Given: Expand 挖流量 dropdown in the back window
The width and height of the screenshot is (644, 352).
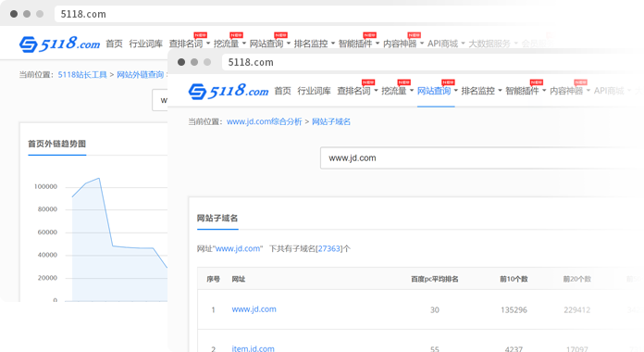Looking at the screenshot, I should (x=229, y=44).
